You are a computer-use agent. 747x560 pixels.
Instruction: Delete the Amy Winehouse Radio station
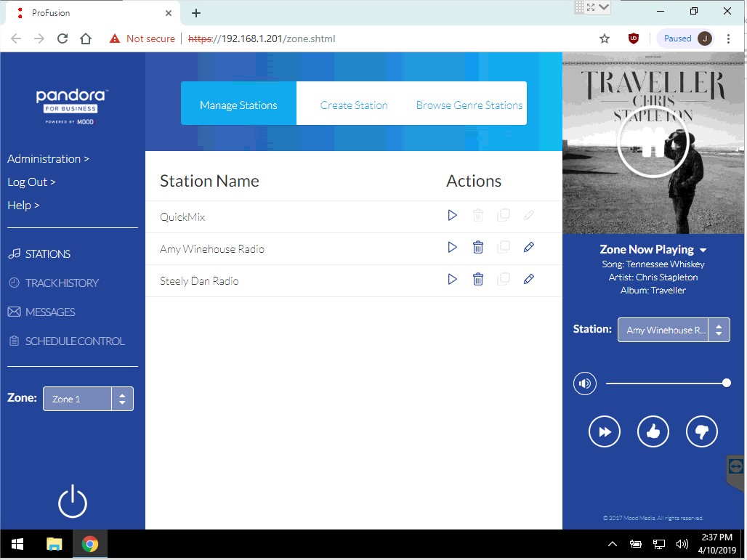click(x=478, y=248)
